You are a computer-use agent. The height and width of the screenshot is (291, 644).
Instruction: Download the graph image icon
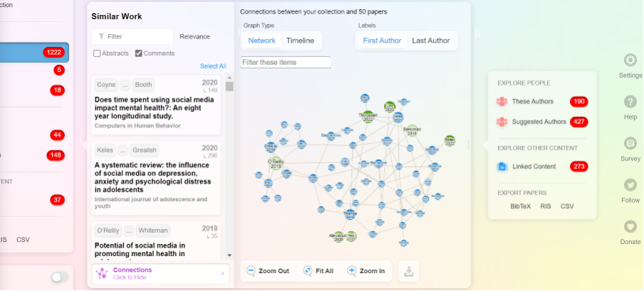point(408,271)
